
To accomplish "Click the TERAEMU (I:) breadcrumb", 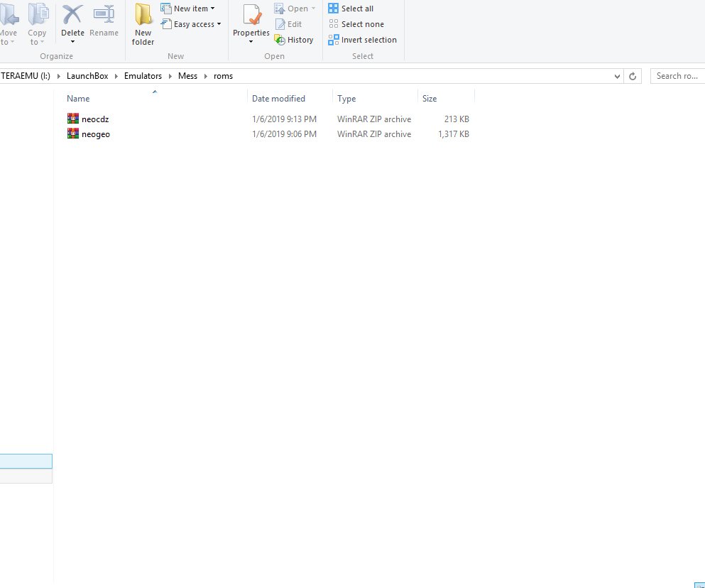I will click(x=26, y=76).
